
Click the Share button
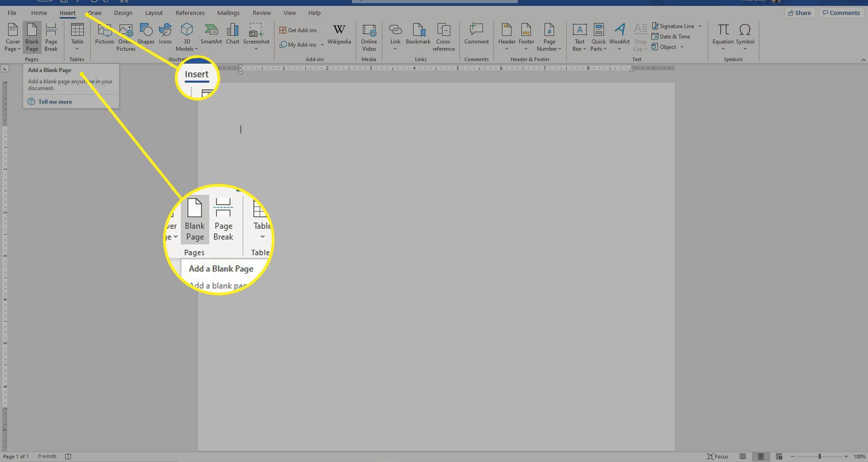(x=800, y=13)
